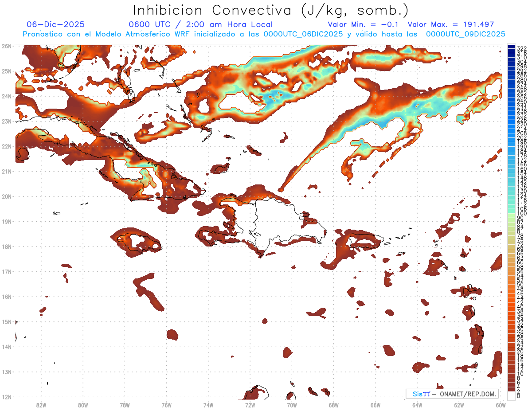This screenshot has height=411, width=532.
Task: Click the 76W longitude label
Action: tap(166, 405)
